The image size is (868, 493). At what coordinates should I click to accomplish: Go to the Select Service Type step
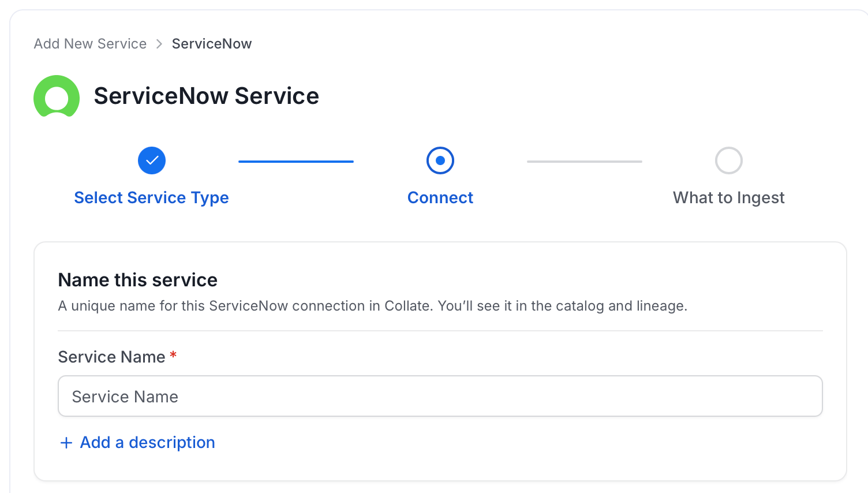pyautogui.click(x=152, y=198)
